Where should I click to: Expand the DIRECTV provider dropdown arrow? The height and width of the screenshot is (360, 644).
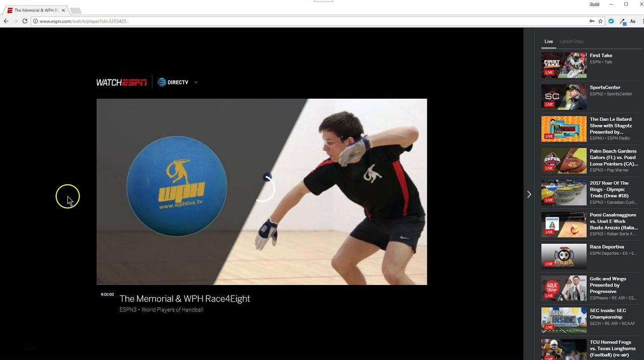tap(196, 83)
